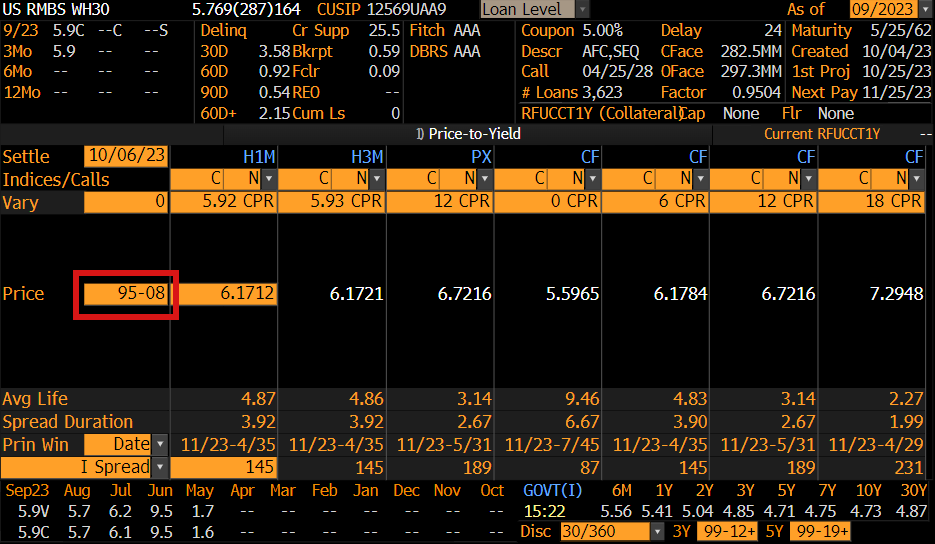935x544 pixels.
Task: Click the PX scenario header
Action: coord(481,157)
